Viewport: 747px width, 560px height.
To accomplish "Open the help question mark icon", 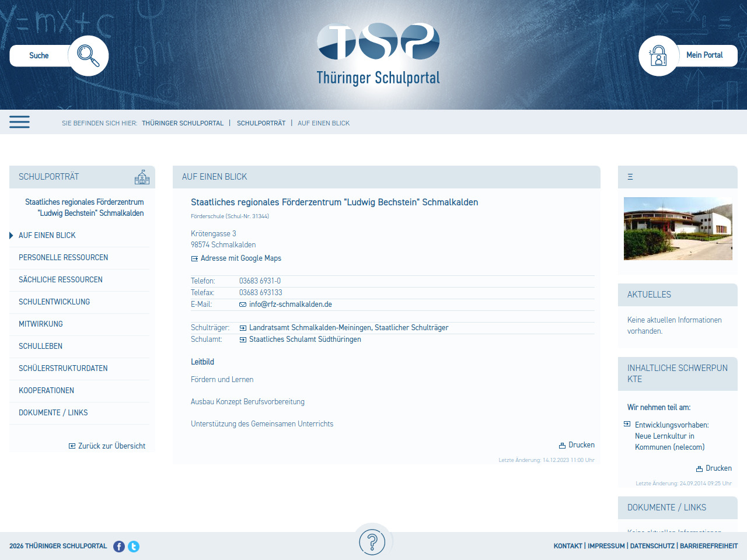I will coord(372,542).
